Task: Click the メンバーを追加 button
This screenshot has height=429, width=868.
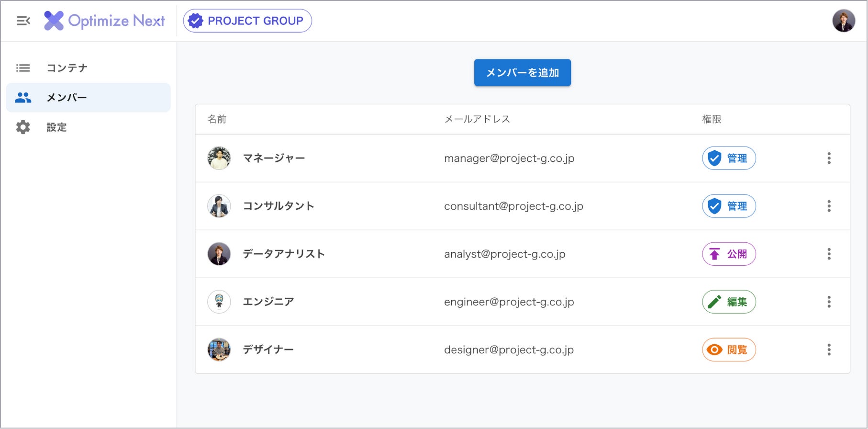Action: pos(522,73)
